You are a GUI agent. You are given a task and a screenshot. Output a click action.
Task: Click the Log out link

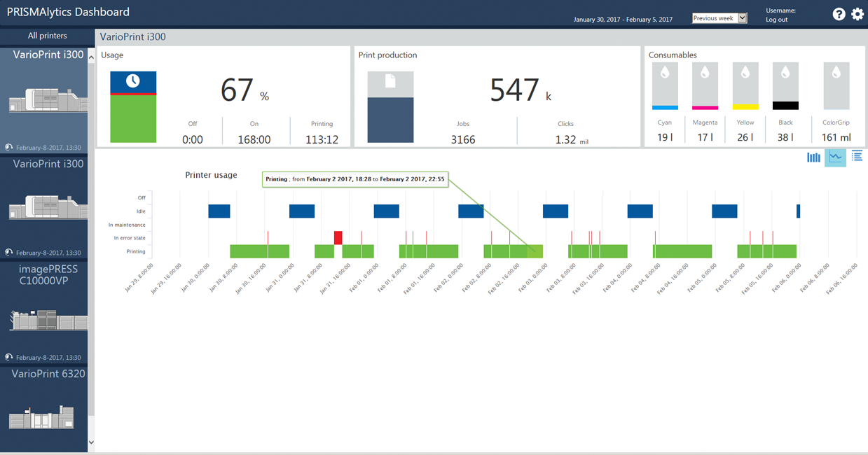pos(776,20)
